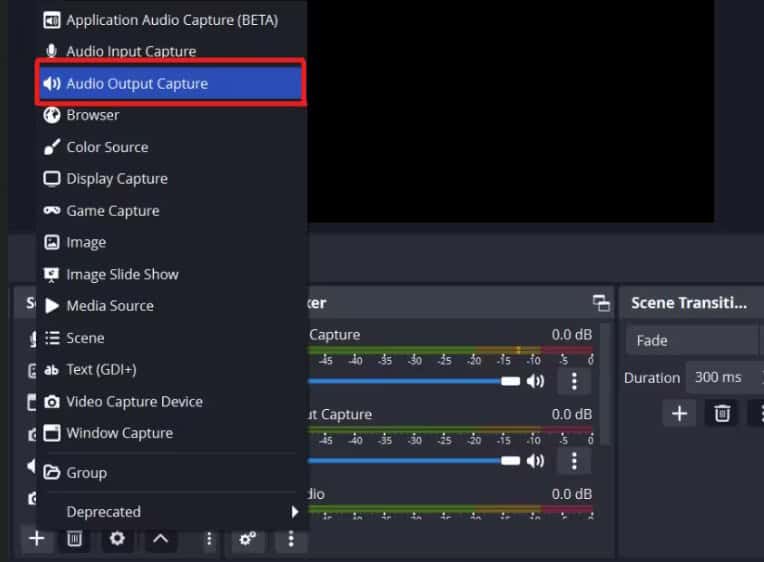The image size is (764, 562).
Task: Select Audio Output Capture entry
Action: pyautogui.click(x=172, y=83)
